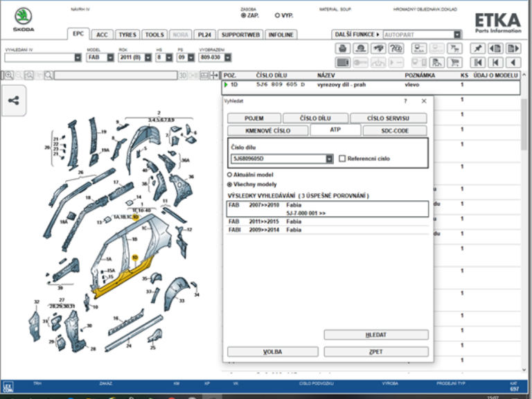Open the SUPPORTWEB tab
This screenshot has width=532, height=399.
[x=240, y=34]
